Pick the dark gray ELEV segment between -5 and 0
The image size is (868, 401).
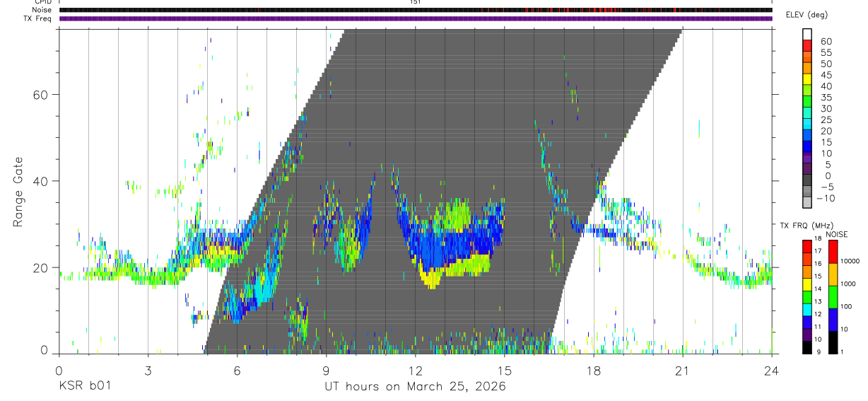click(x=808, y=181)
